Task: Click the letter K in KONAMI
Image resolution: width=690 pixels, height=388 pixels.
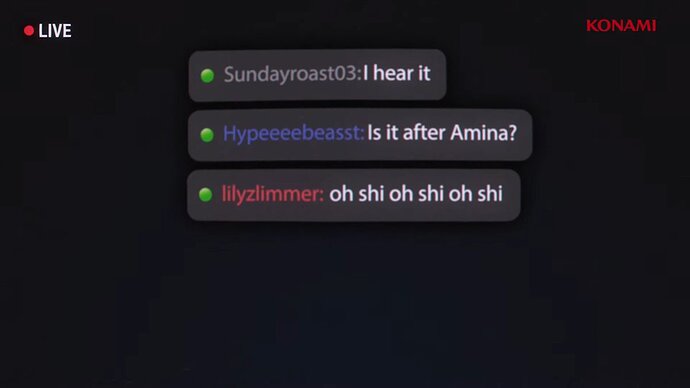Action: pos(592,26)
